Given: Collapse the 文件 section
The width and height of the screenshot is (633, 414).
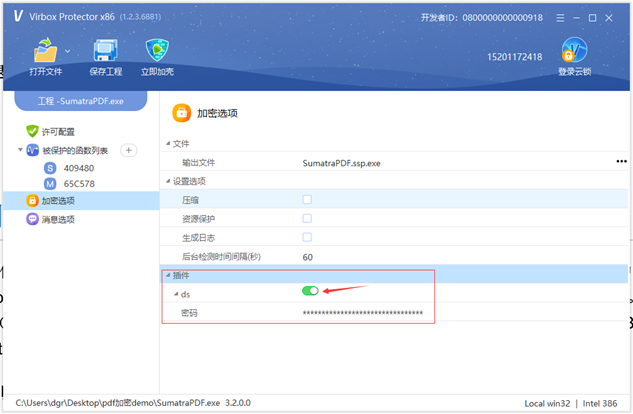Looking at the screenshot, I should (x=168, y=144).
